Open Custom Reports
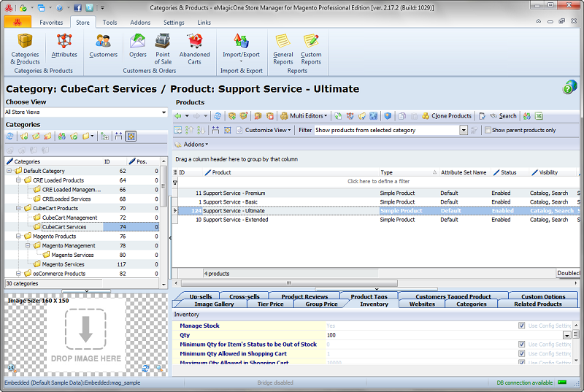 (311, 49)
